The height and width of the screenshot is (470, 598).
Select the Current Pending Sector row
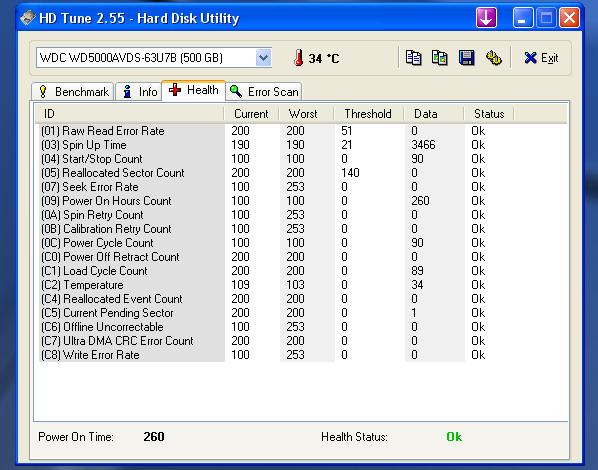pyautogui.click(x=300, y=313)
